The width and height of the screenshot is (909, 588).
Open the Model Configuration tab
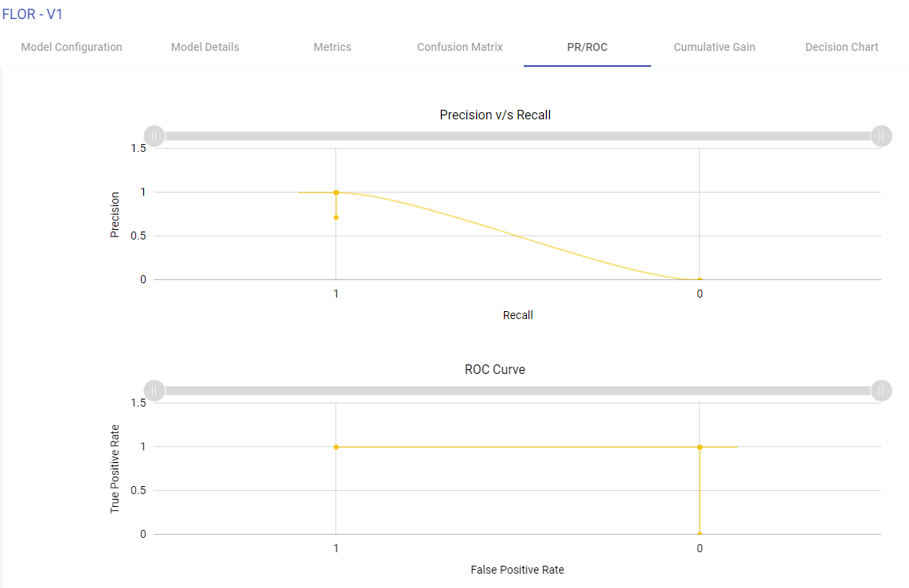(72, 47)
